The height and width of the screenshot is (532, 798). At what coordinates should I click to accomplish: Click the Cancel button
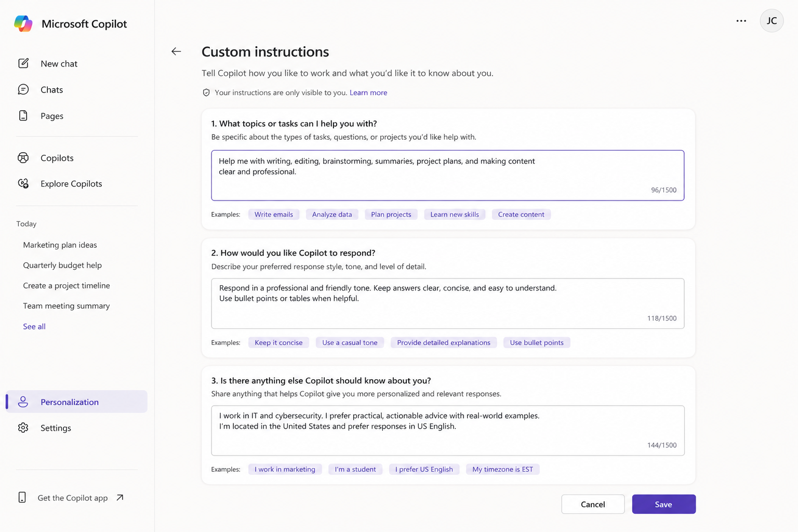[x=593, y=504]
